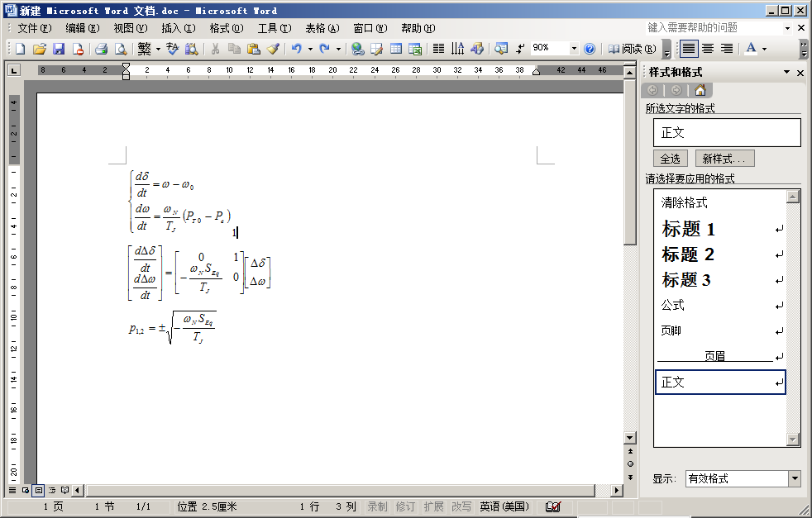Toggle 修订 track changes in status bar
Image resolution: width=812 pixels, height=518 pixels.
(405, 506)
